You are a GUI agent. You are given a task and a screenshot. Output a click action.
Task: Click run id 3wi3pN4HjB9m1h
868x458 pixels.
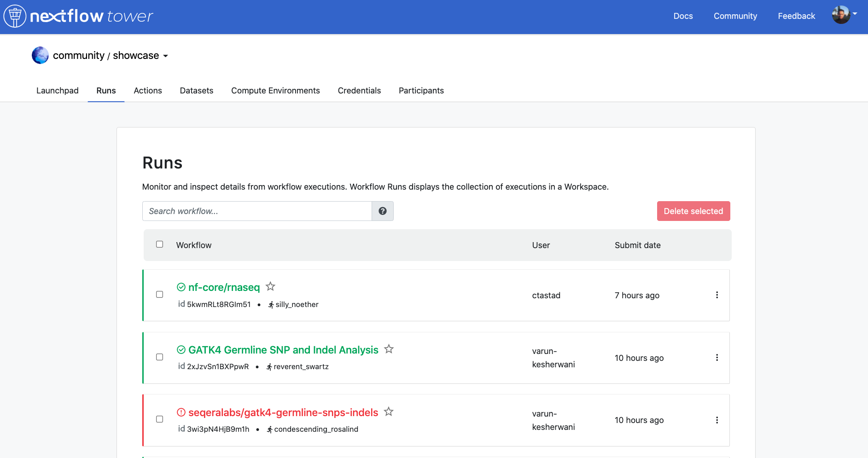pyautogui.click(x=218, y=429)
